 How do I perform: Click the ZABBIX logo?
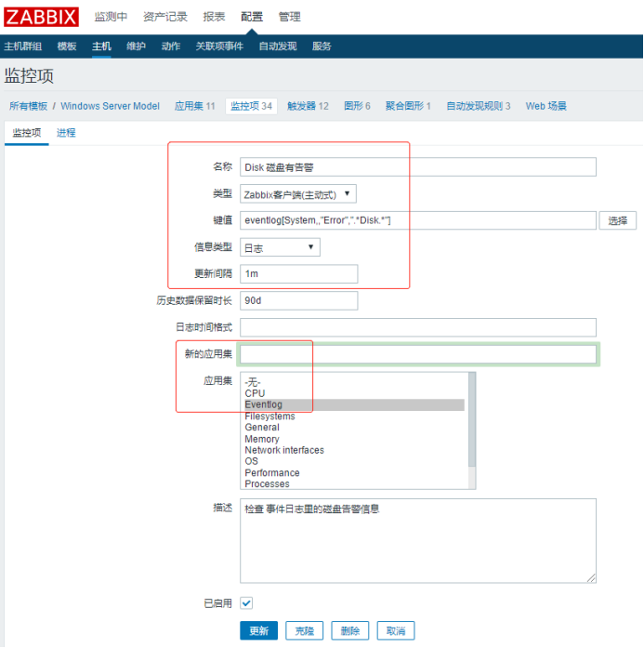pyautogui.click(x=41, y=17)
